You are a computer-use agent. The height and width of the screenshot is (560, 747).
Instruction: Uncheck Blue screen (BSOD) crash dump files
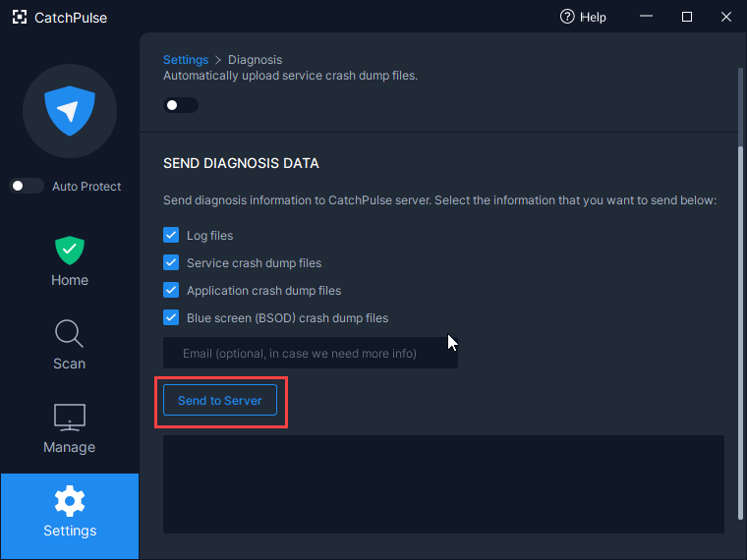coord(171,317)
